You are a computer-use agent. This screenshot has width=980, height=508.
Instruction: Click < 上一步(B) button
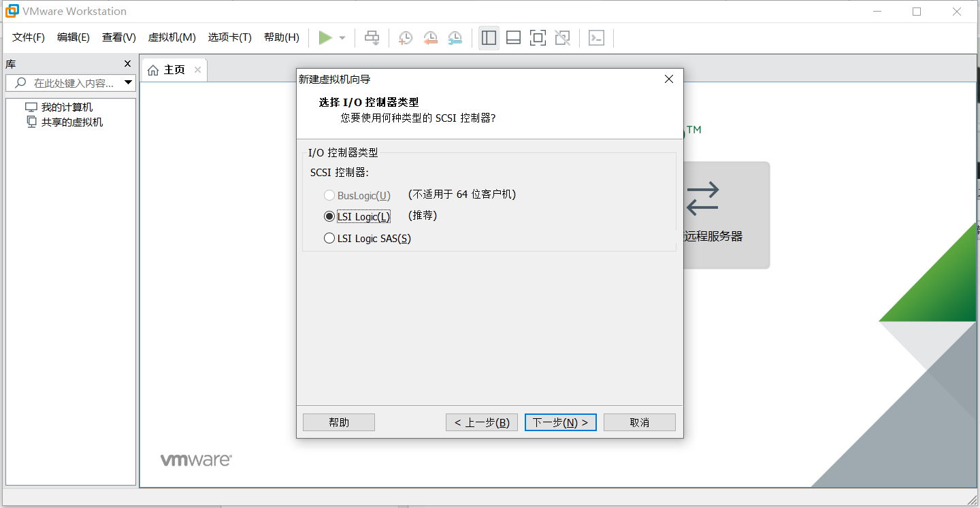click(482, 422)
